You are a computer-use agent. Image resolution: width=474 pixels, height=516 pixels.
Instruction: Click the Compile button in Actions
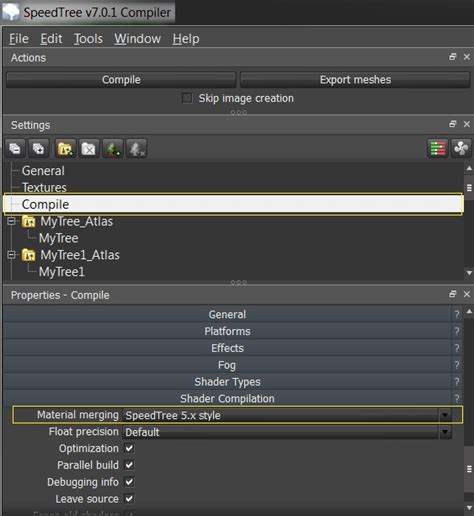(x=121, y=80)
